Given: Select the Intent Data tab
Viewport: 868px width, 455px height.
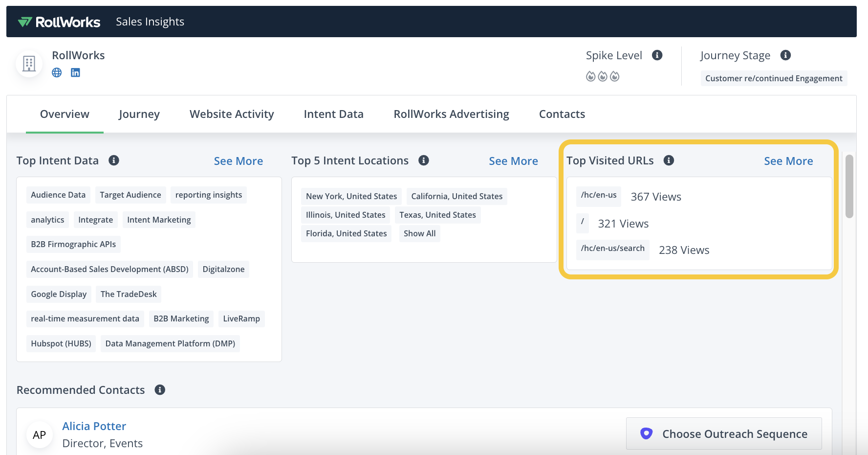Looking at the screenshot, I should click(x=333, y=114).
